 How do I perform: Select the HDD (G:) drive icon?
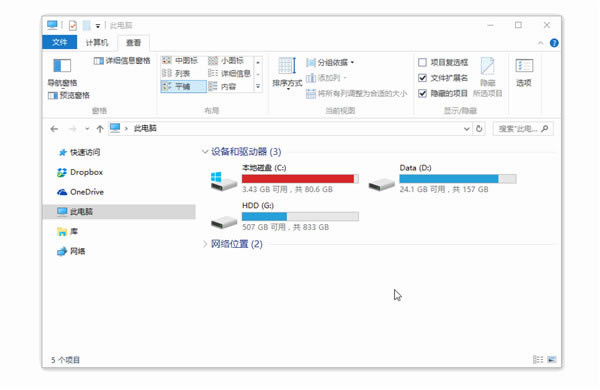click(224, 222)
